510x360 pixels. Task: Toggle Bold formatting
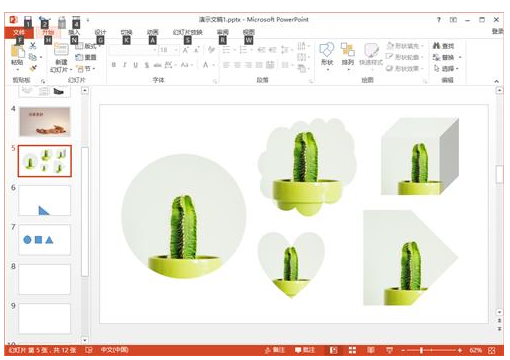click(x=114, y=65)
